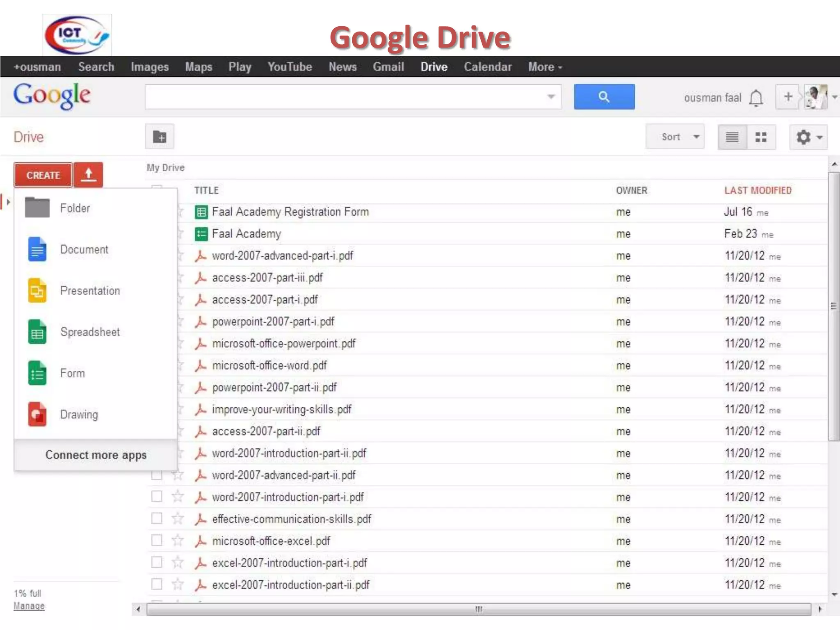Viewport: 840px width, 630px height.
Task: Click the Google logo
Action: click(x=52, y=96)
